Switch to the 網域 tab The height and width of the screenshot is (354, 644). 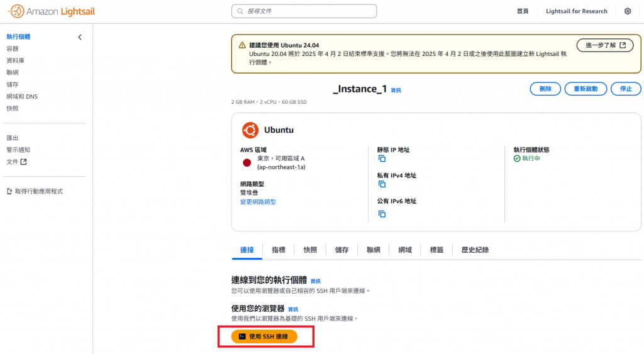(x=405, y=250)
